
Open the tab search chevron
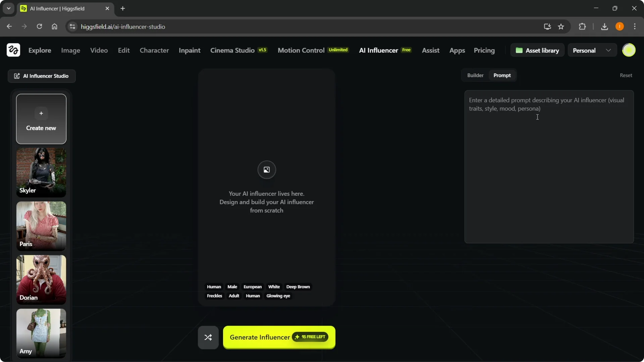point(8,8)
